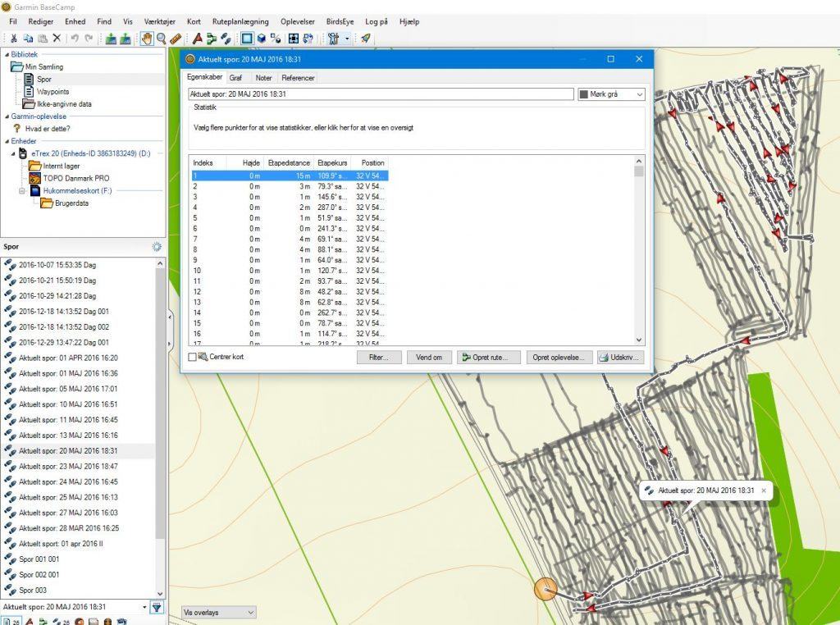
Task: Collapse the Garmin-oplevelse tree section
Action: pos(7,116)
